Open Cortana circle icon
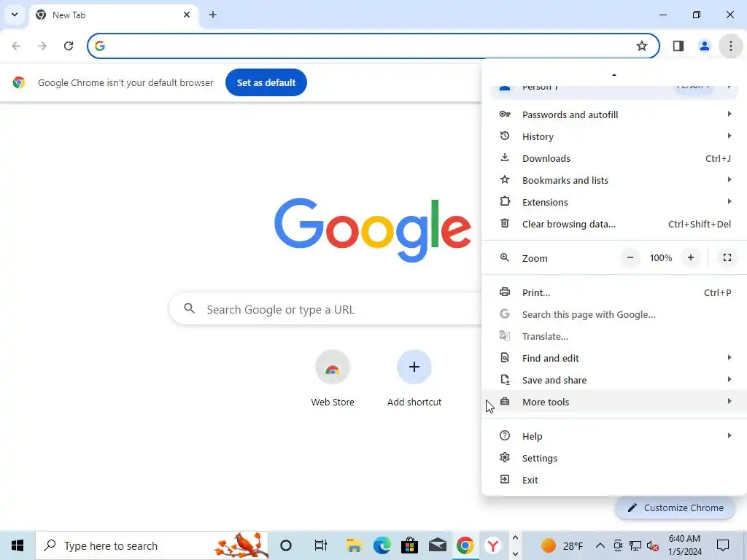Viewport: 747px width, 560px height. pyautogui.click(x=286, y=545)
